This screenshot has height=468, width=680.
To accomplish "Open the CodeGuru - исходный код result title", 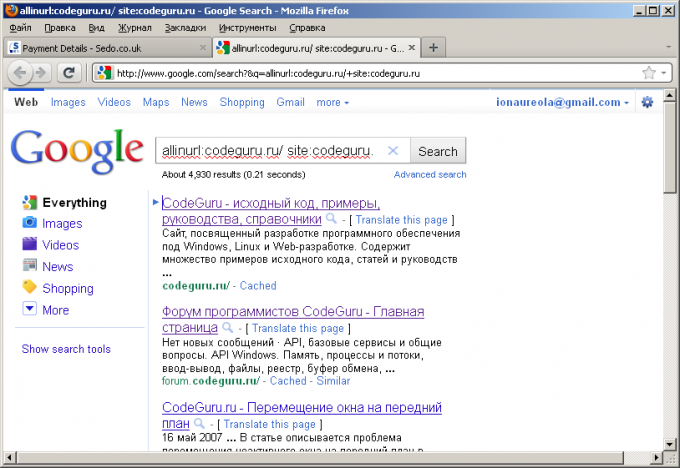I will (271, 211).
